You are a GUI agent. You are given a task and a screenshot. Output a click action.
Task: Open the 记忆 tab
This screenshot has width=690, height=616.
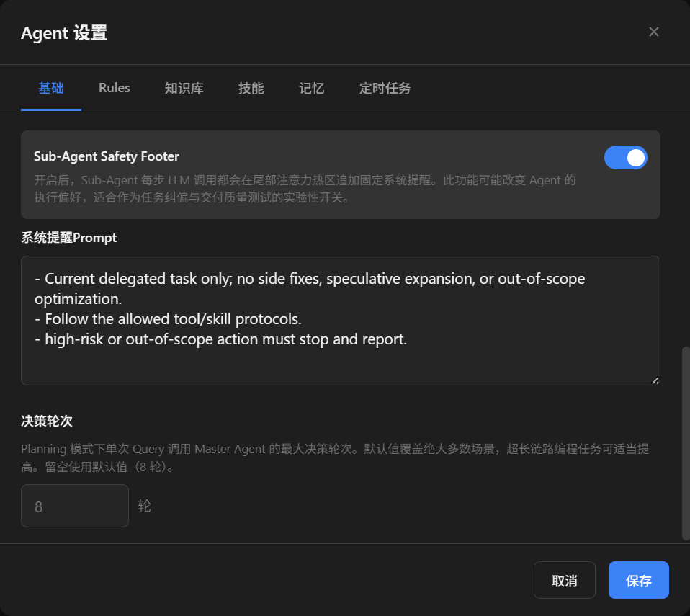click(312, 88)
